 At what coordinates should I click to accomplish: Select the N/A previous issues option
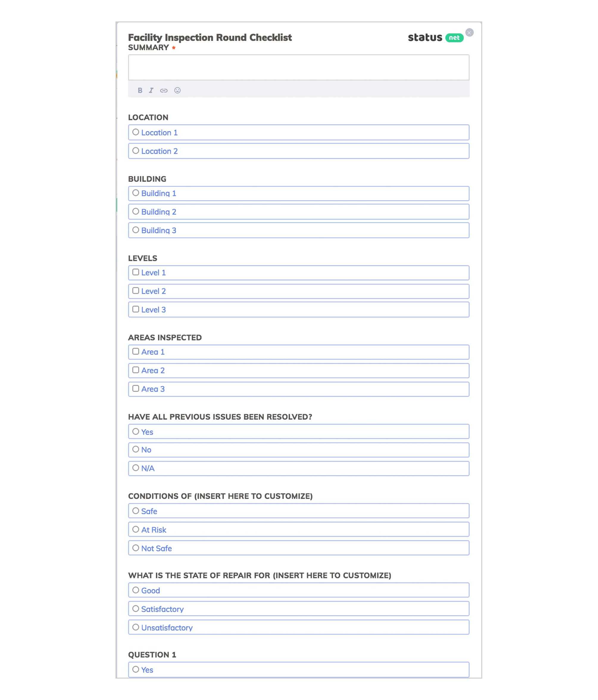click(x=135, y=468)
